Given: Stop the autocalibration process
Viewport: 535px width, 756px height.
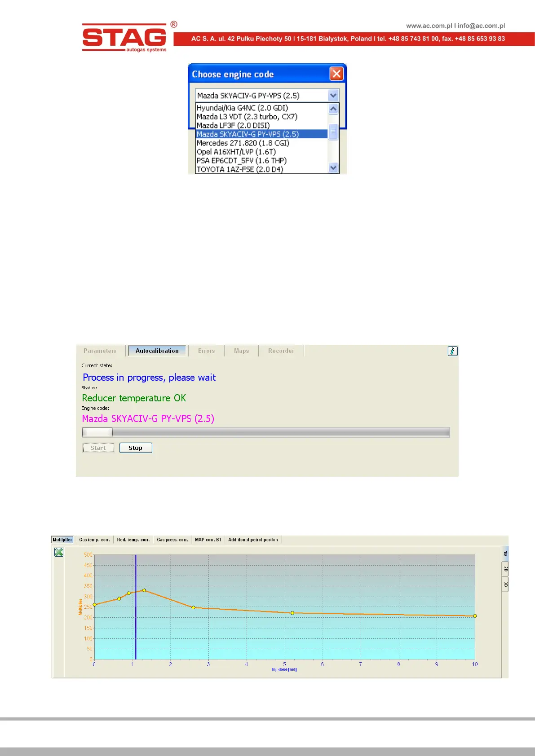Looking at the screenshot, I should tap(136, 448).
